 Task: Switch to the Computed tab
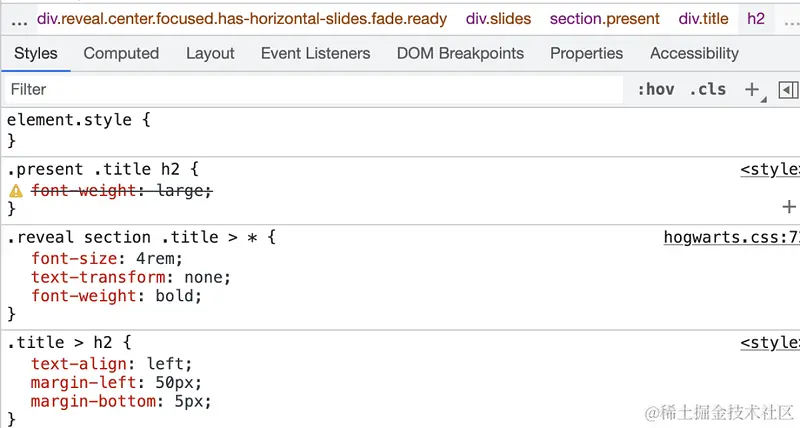[x=121, y=53]
